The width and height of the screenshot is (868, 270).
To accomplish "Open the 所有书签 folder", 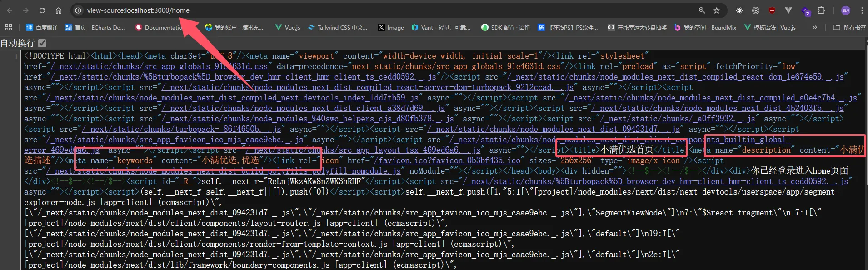I will point(849,27).
